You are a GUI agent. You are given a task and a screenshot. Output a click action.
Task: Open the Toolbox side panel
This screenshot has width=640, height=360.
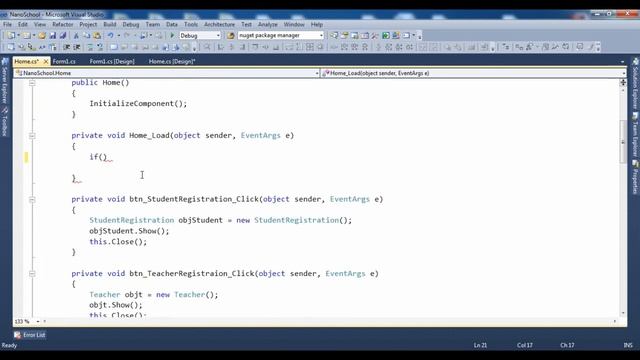pyautogui.click(x=5, y=122)
